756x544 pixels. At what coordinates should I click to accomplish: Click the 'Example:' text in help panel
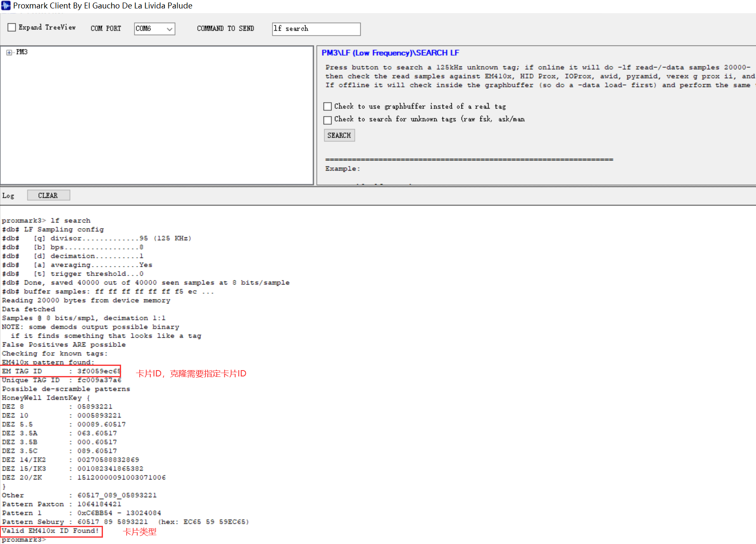coord(343,169)
